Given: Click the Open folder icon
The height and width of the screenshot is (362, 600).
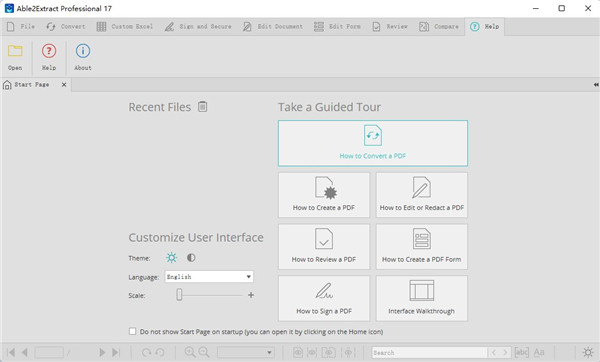Looking at the screenshot, I should coord(15,51).
